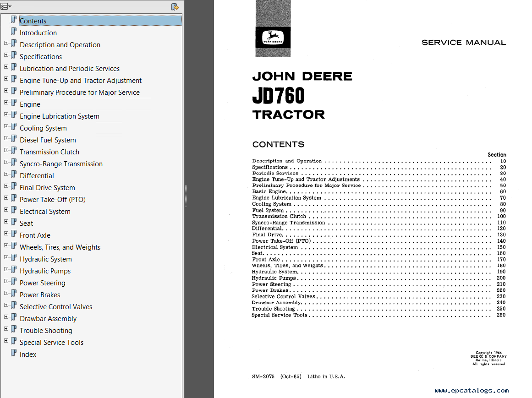Select the Contents bookmark
532x398 pixels.
[33, 21]
